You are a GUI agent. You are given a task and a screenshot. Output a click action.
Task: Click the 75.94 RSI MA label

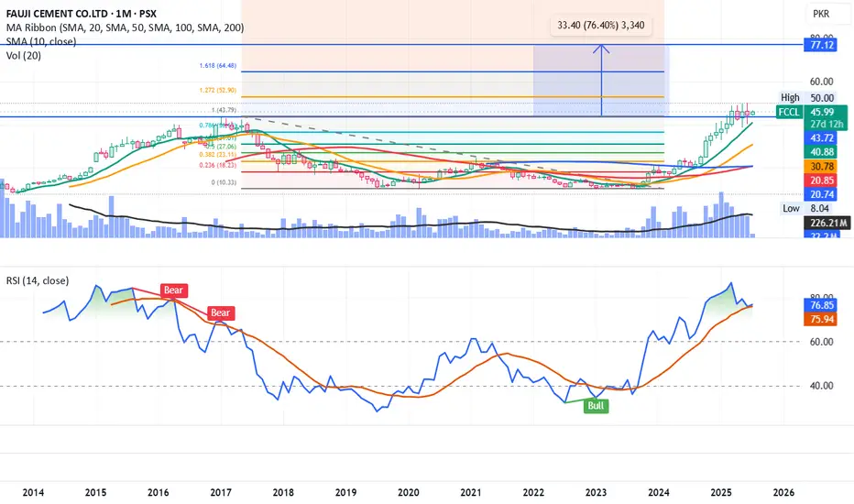[821, 319]
